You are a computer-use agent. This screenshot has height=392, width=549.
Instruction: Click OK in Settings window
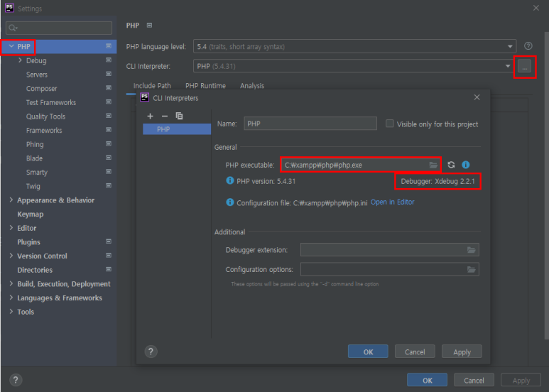point(427,380)
